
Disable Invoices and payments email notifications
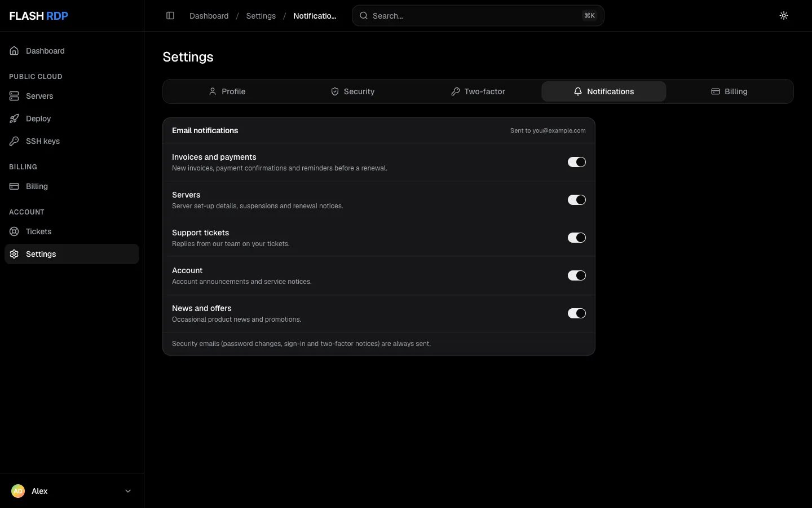coord(576,162)
